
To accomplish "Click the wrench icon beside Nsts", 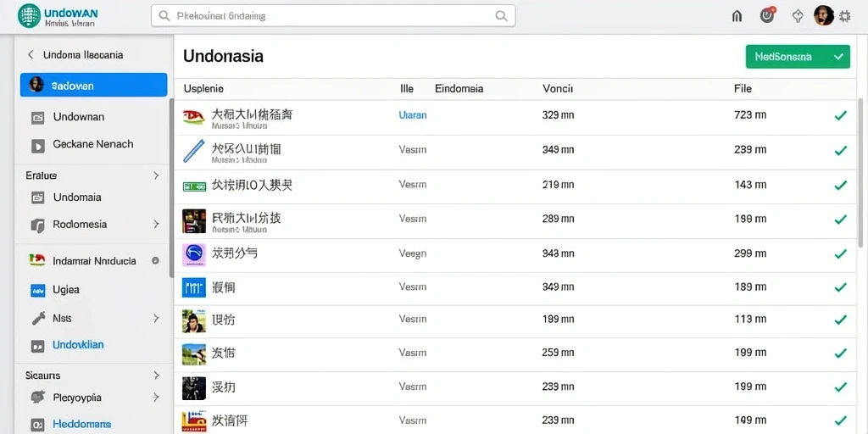I will [38, 319].
